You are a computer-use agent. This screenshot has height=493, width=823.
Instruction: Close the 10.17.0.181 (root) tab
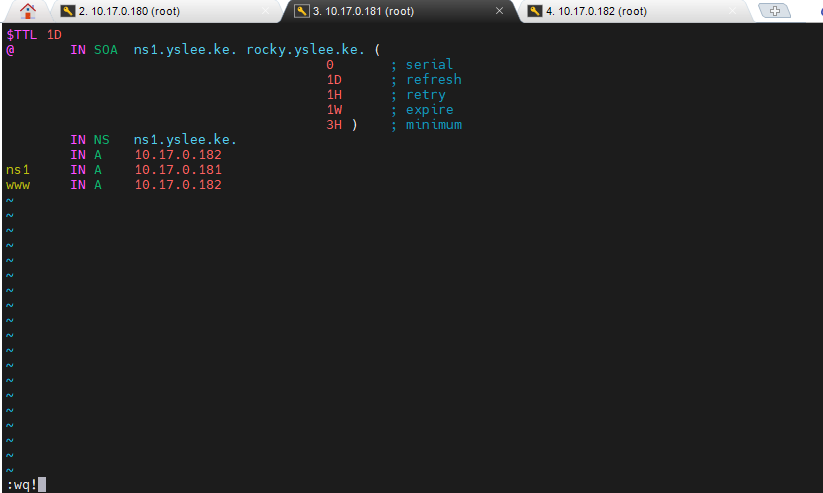click(x=499, y=11)
